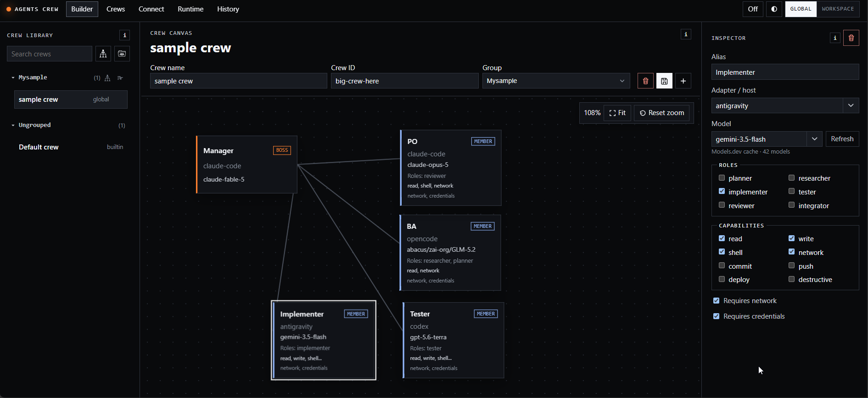This screenshot has width=868, height=398.
Task: Click the Off button in the top bar
Action: tap(753, 9)
